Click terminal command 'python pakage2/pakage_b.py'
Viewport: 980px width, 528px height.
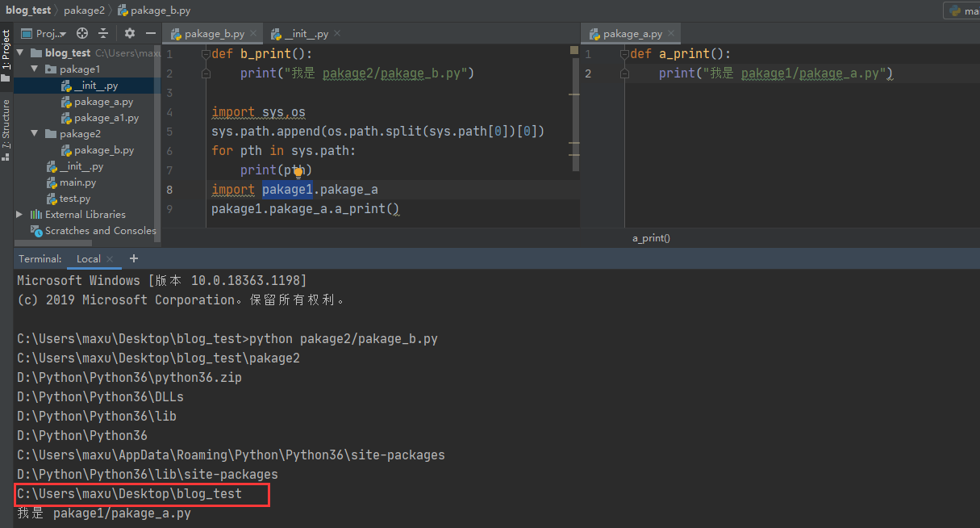[x=344, y=339]
